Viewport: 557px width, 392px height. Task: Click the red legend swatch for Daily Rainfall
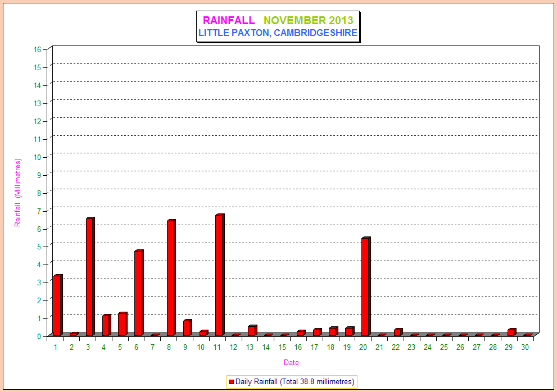click(231, 382)
